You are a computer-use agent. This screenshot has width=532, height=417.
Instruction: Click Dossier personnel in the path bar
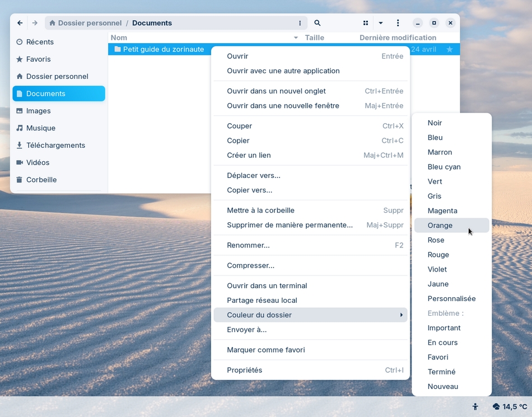click(90, 23)
